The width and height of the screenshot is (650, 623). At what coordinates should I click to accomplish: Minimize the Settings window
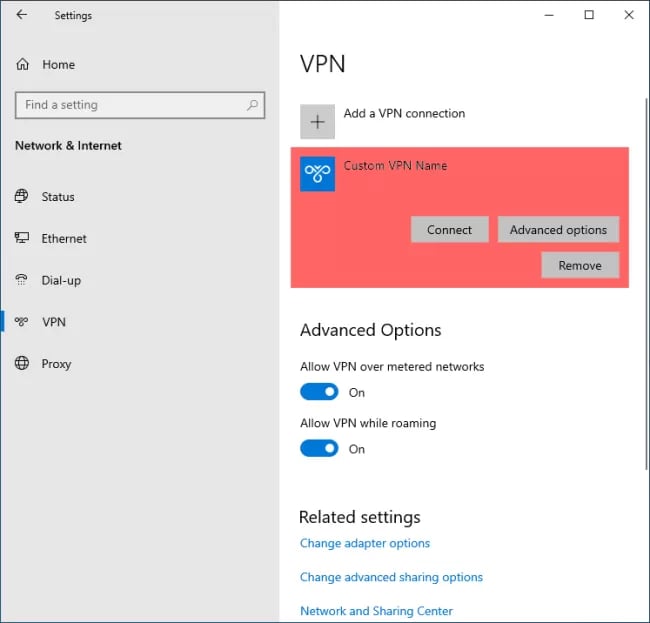pos(549,15)
